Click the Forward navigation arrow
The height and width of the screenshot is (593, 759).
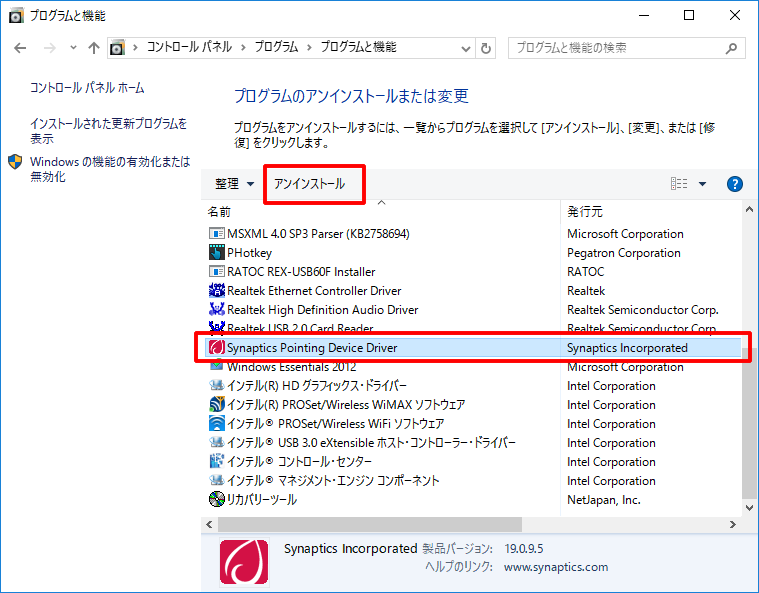tap(49, 48)
